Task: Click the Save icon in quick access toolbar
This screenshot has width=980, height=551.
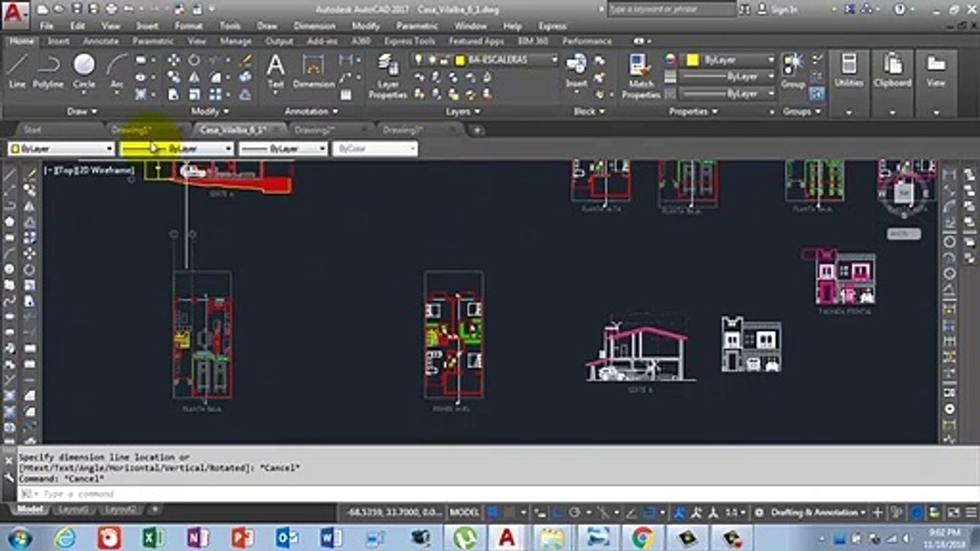Action: 77,9
